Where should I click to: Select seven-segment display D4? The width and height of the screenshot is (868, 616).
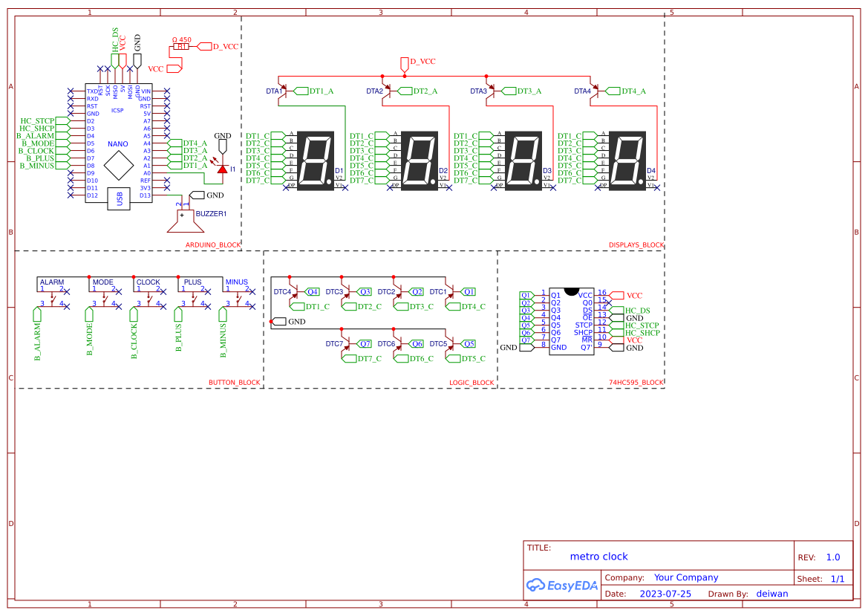click(x=627, y=161)
